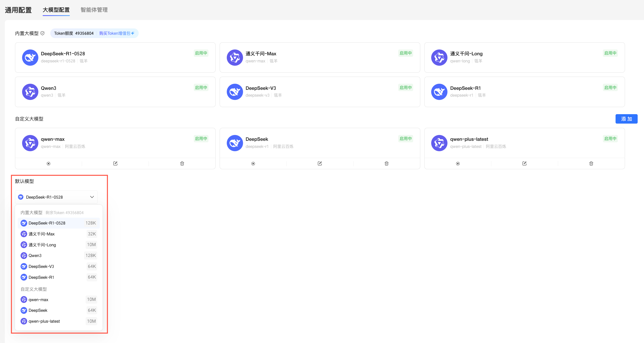Click the sparkle icon after 购买Token增值包
This screenshot has width=644, height=343.
(133, 33)
